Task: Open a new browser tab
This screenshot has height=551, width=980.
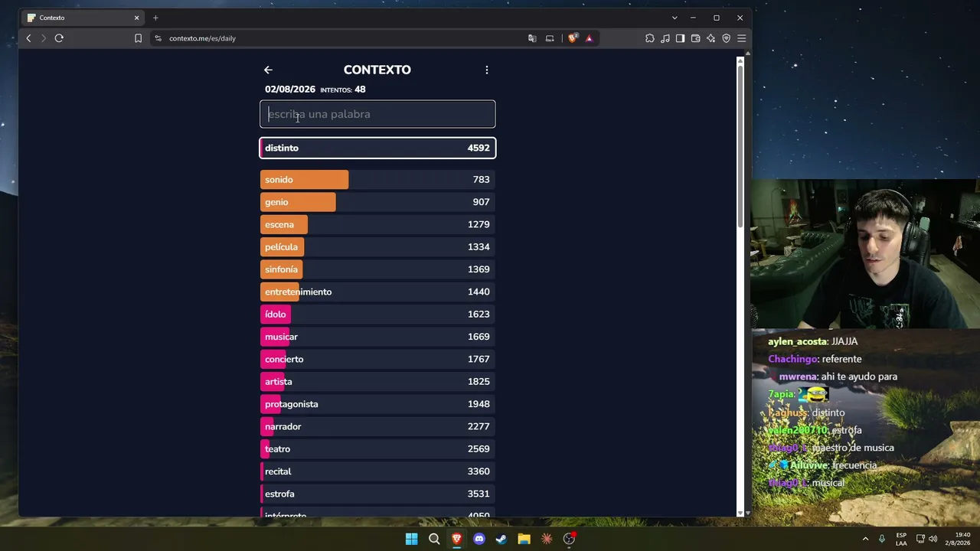Action: click(x=155, y=18)
